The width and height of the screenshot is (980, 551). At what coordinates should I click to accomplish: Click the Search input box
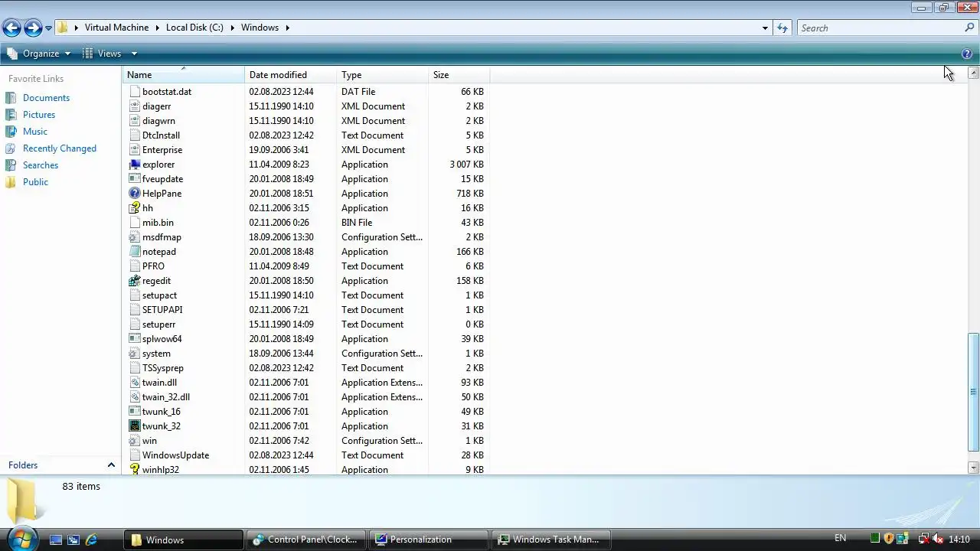[880, 28]
